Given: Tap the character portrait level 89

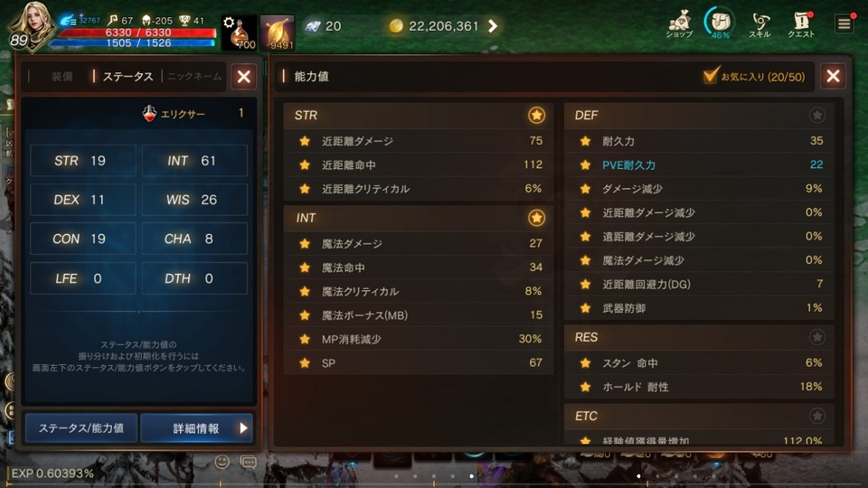Looking at the screenshot, I should tap(31, 26).
